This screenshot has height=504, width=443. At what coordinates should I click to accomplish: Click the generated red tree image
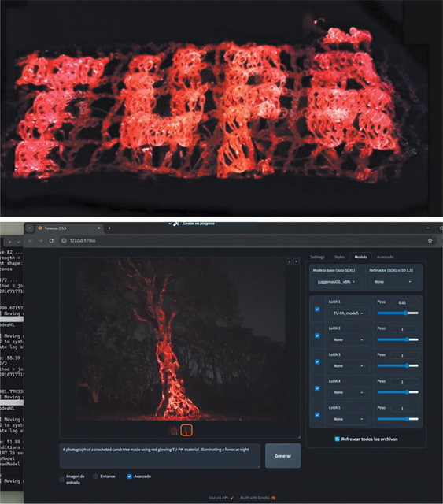pos(180,340)
